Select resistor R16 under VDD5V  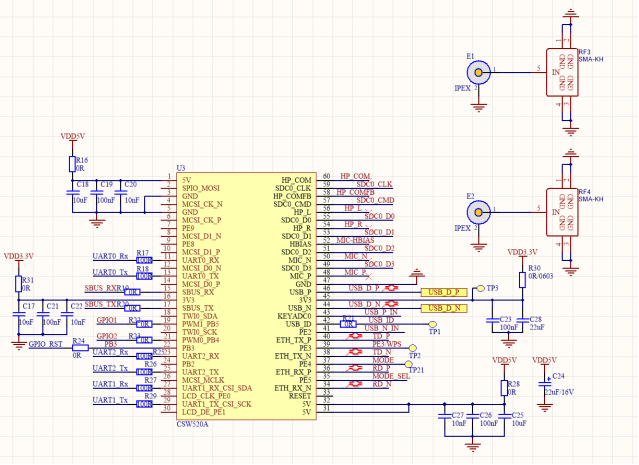pyautogui.click(x=72, y=163)
